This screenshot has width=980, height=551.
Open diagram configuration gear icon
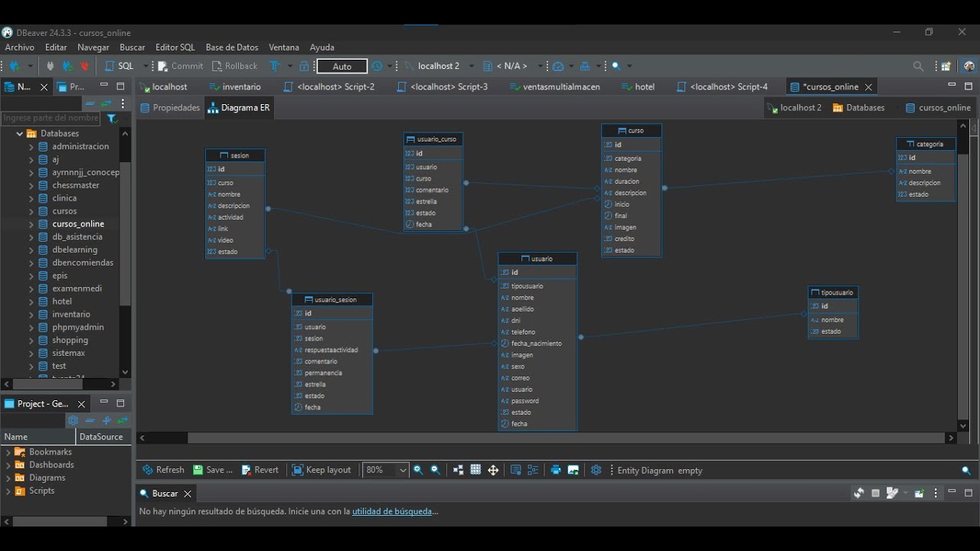596,470
